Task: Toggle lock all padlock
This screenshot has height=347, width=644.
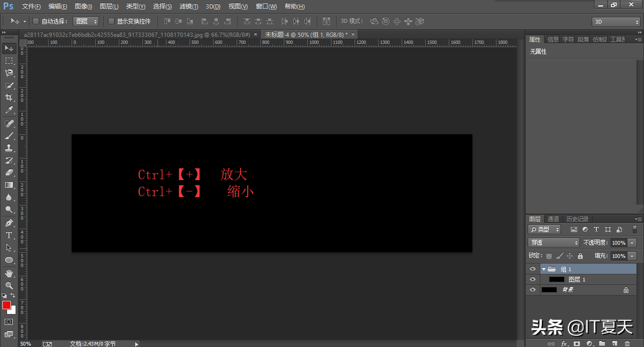Action: [580, 256]
